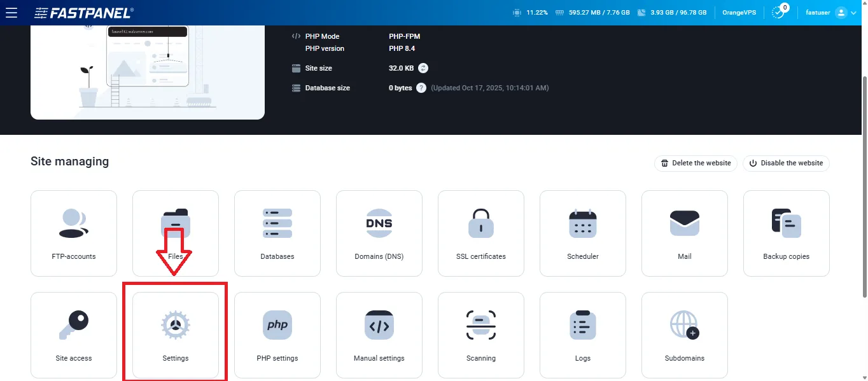Viewport: 868px width, 381px height.
Task: Open the Site access tile
Action: [74, 335]
